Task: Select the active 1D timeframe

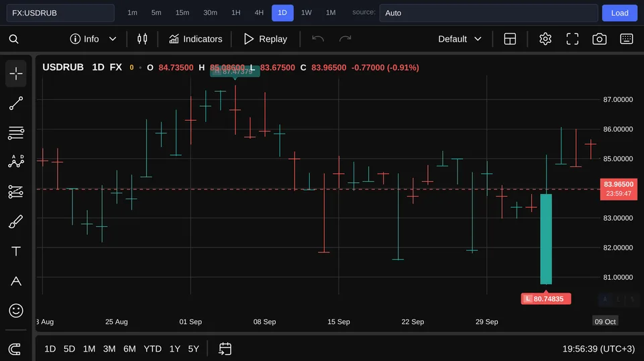Action: (282, 13)
